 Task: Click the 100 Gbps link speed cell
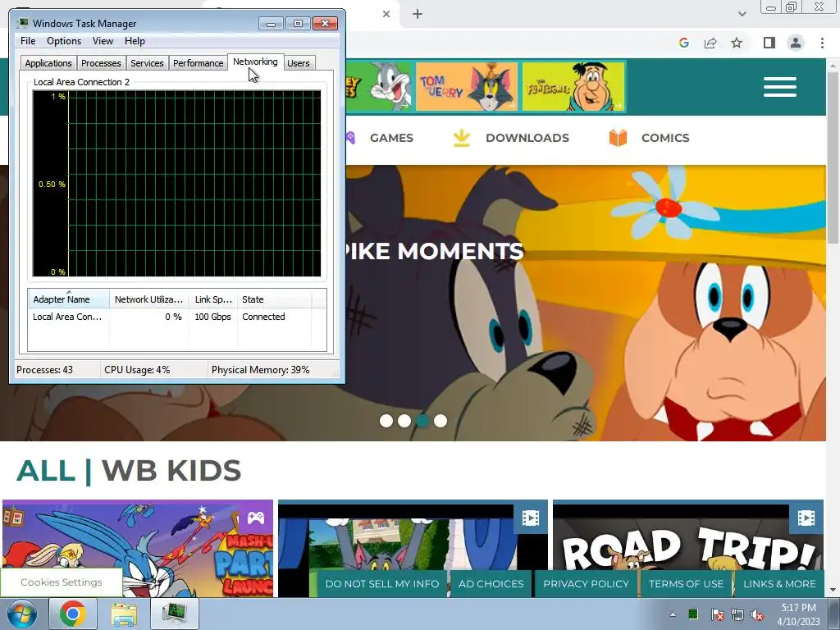pyautogui.click(x=212, y=317)
